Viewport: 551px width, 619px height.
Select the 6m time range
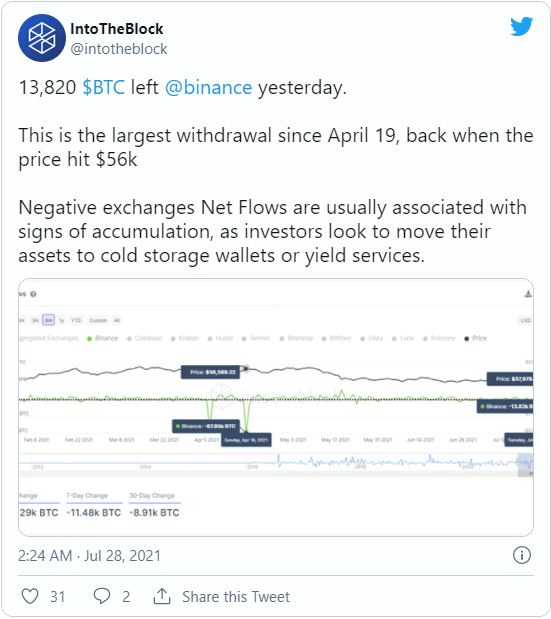click(x=49, y=320)
